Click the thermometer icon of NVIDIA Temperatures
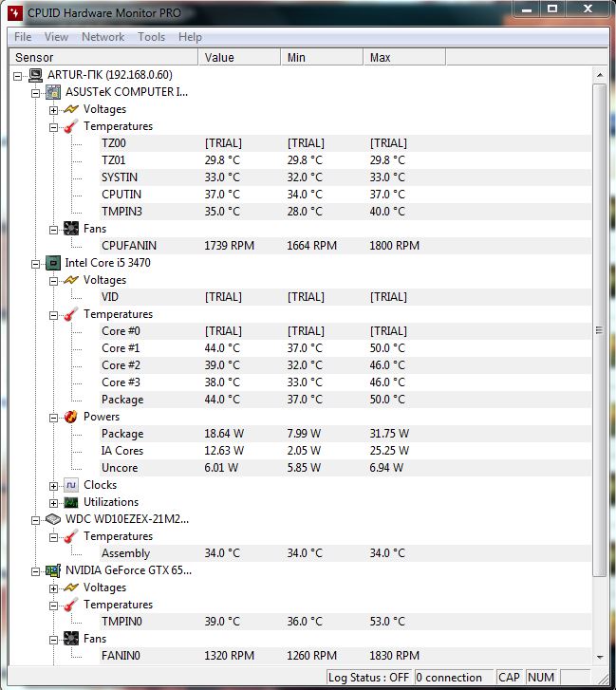Screen dimensions: 616x690 [x=71, y=605]
